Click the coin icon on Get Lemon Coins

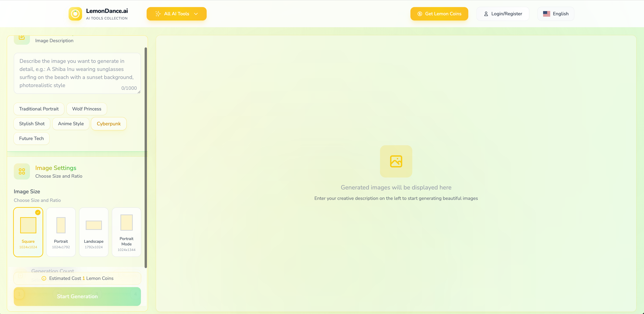(x=420, y=14)
